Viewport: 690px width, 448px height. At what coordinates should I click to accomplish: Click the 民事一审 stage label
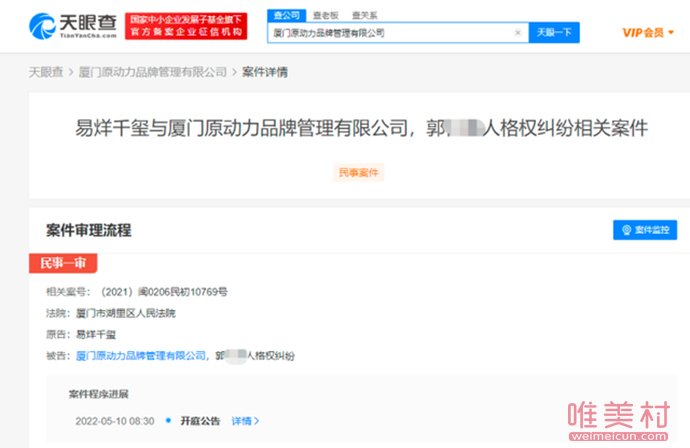63,263
